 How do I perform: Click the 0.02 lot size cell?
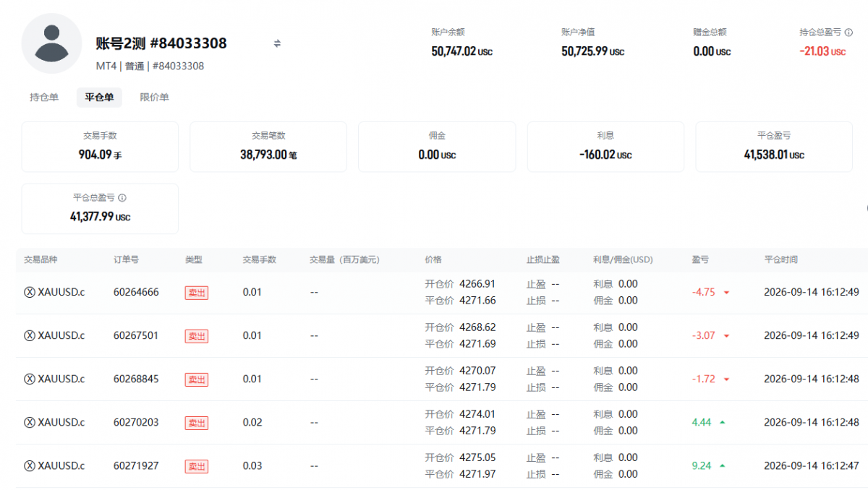[252, 422]
